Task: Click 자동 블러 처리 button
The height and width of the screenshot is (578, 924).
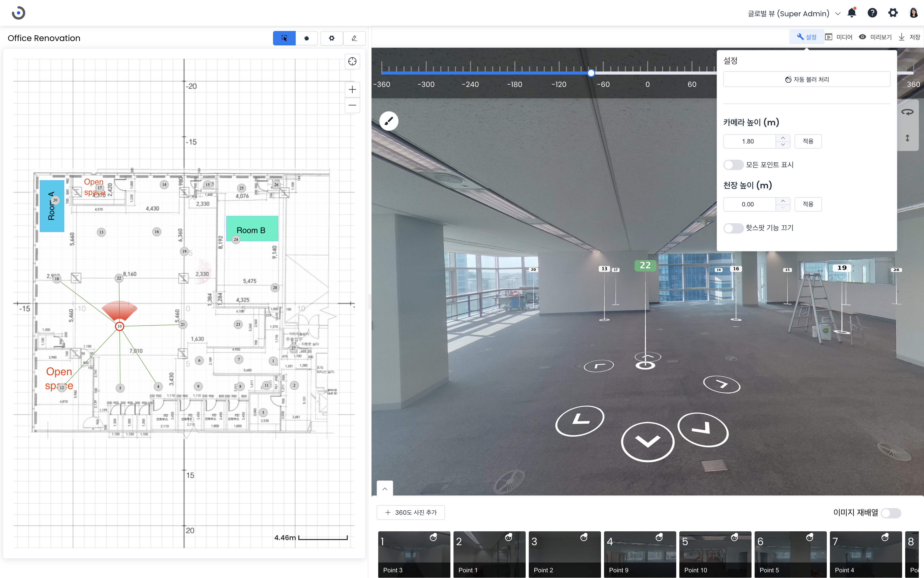Action: tap(807, 79)
